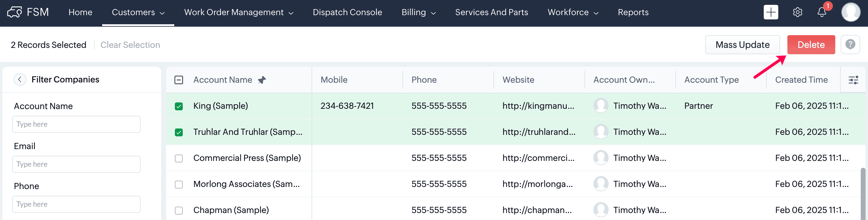This screenshot has height=220, width=868.
Task: Expand the Work Order Management dropdown
Action: click(239, 12)
